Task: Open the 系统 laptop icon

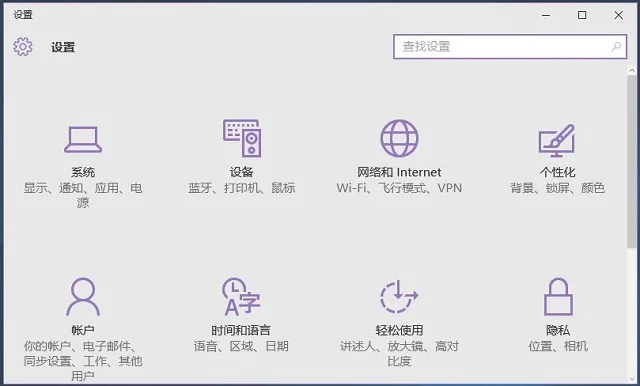Action: 83,140
